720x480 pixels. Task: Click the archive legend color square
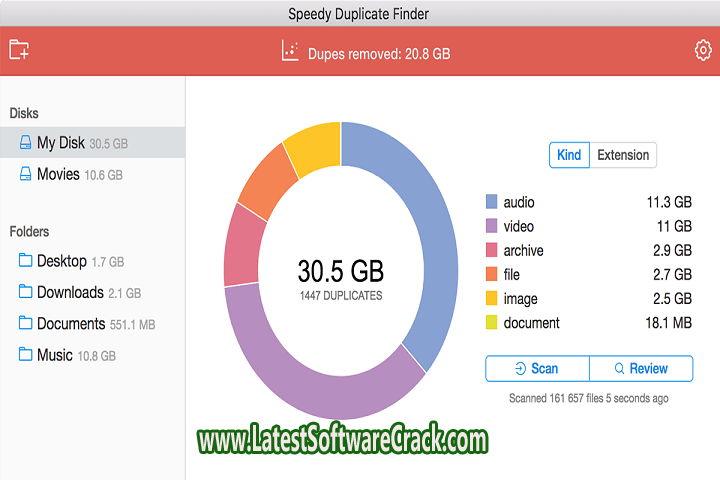pyautogui.click(x=491, y=250)
